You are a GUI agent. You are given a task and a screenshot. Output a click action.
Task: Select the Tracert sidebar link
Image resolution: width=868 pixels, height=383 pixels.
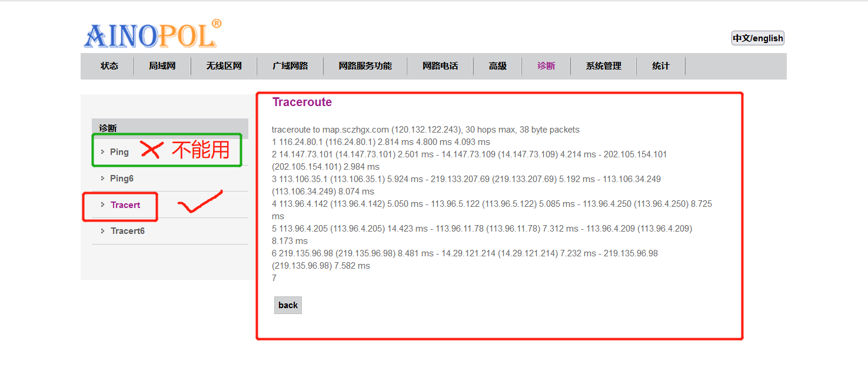(125, 205)
